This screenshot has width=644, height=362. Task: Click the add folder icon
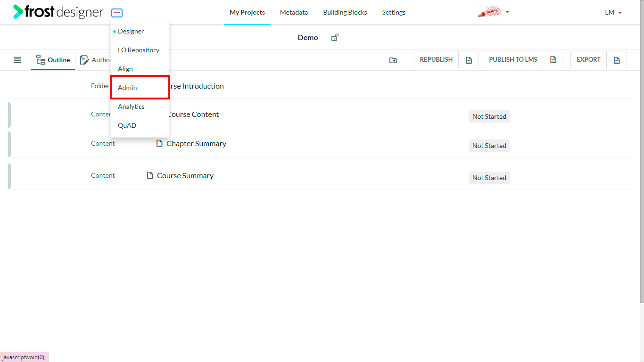[393, 60]
